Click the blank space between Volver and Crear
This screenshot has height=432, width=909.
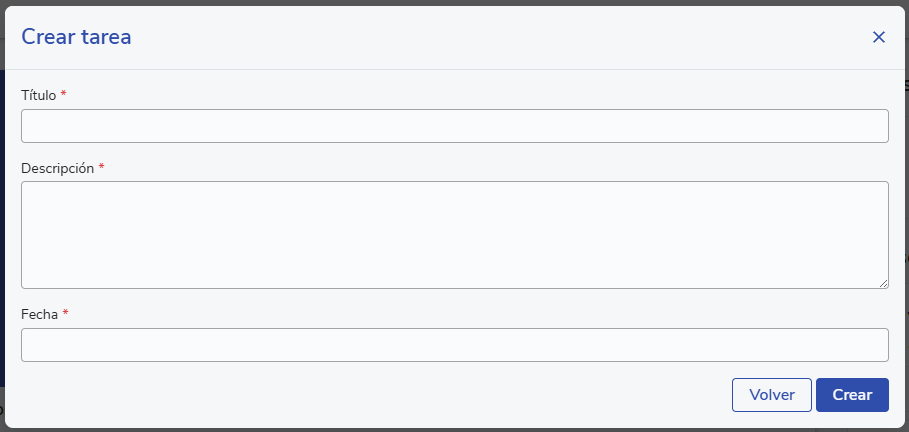pyautogui.click(x=814, y=395)
